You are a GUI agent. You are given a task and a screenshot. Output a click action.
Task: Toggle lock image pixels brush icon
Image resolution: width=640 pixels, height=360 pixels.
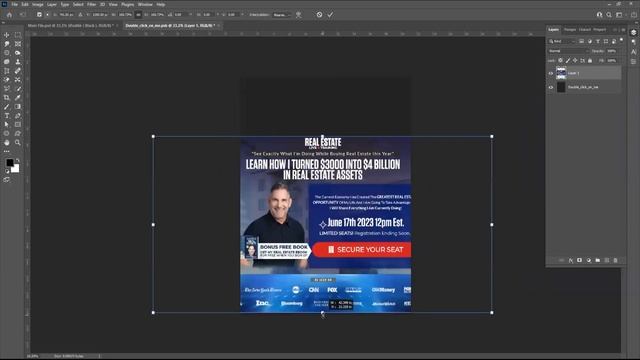pyautogui.click(x=568, y=60)
